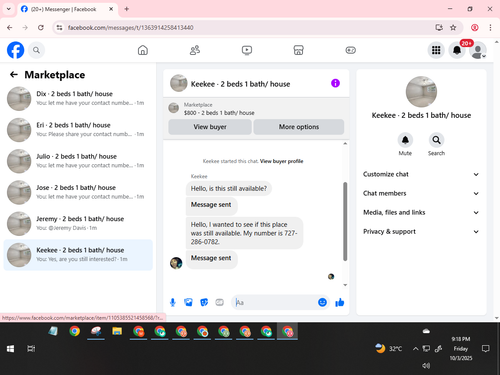Choose a sticker icon in composer
The height and width of the screenshot is (375, 500).
point(204,302)
